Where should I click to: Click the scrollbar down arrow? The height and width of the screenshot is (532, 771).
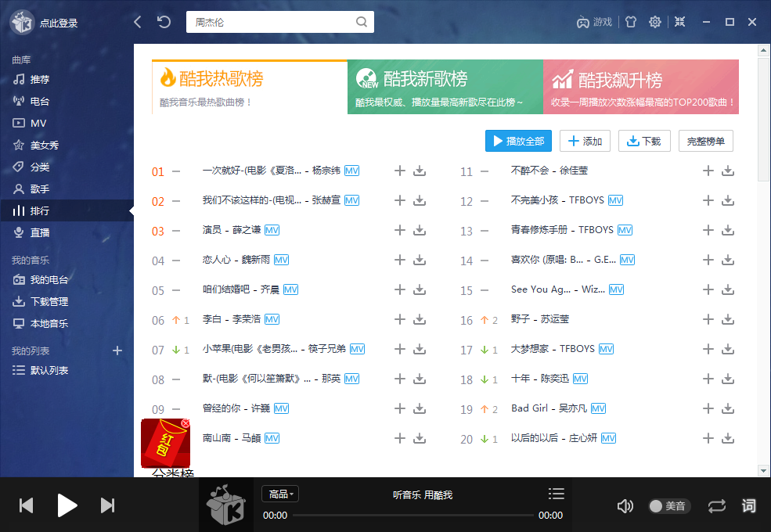pos(763,470)
